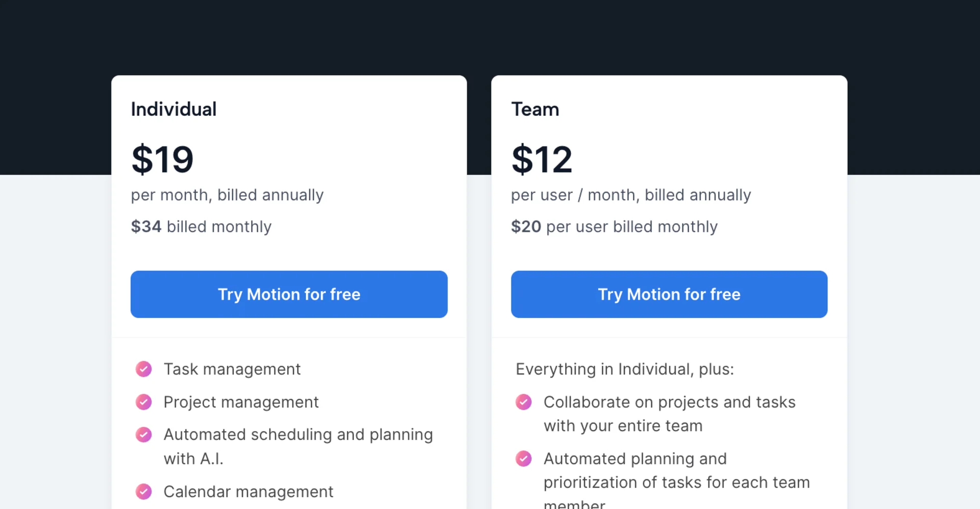Click the "per month, billed annually" text
The height and width of the screenshot is (509, 980).
point(227,195)
